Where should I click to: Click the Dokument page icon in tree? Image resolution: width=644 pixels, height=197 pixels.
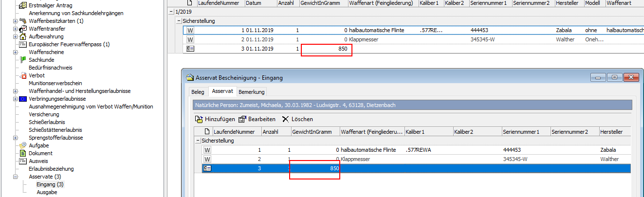[23, 153]
